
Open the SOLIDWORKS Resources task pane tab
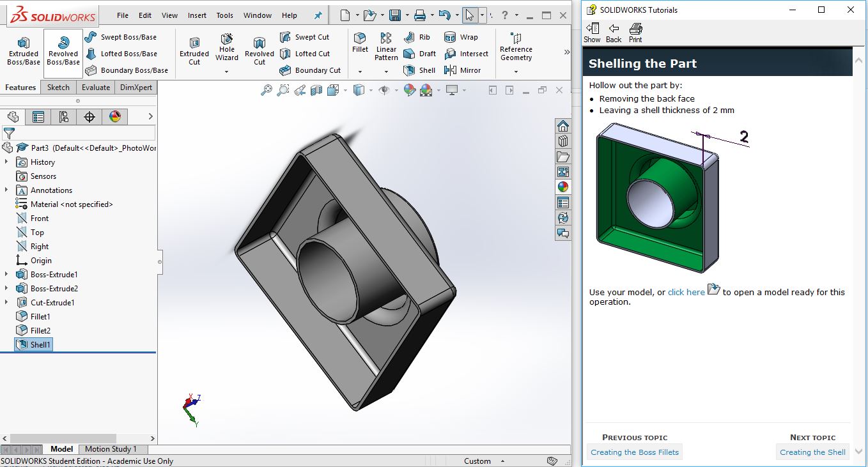[563, 125]
